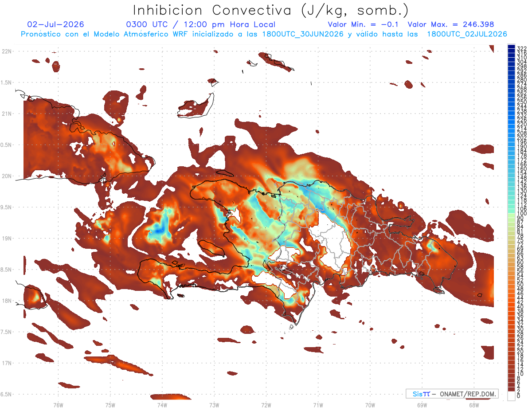Click the legend value '202'
This screenshot has width=532, height=411.
[x=522, y=137]
